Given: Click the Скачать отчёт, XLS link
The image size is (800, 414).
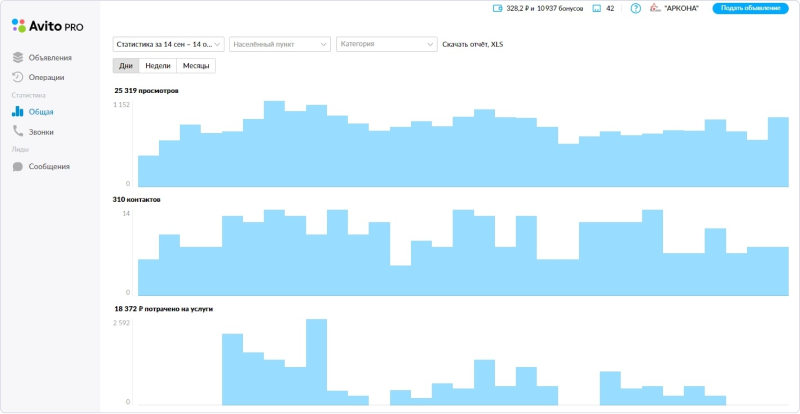Looking at the screenshot, I should pyautogui.click(x=473, y=44).
